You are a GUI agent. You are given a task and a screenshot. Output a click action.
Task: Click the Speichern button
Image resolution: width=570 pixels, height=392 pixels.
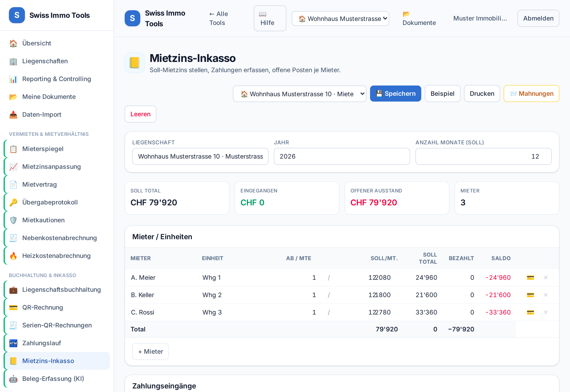(395, 94)
